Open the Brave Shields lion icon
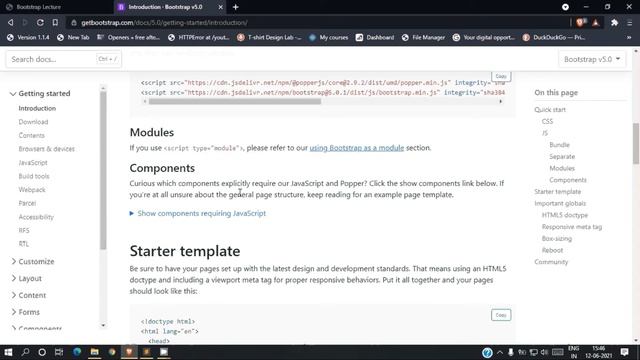 click(x=580, y=22)
